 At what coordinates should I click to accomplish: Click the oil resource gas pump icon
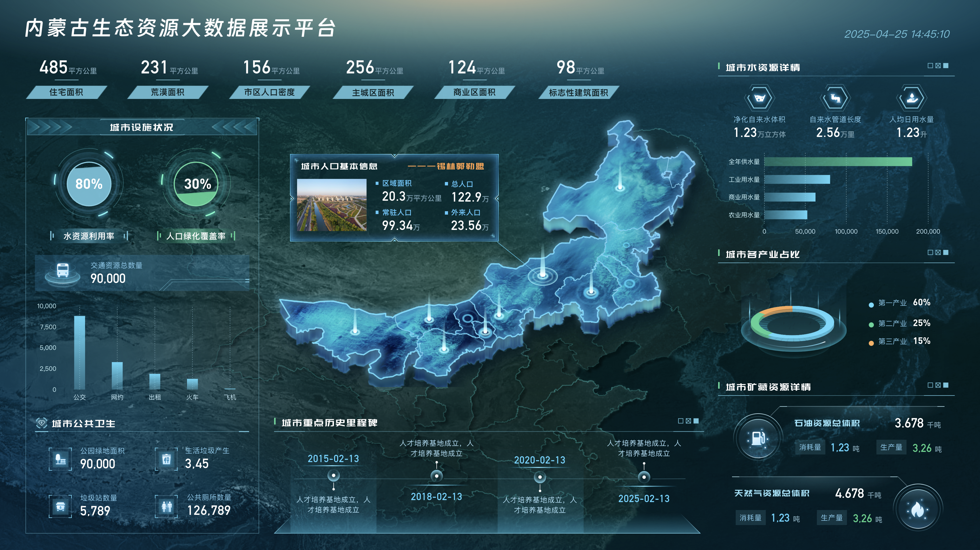tap(758, 438)
